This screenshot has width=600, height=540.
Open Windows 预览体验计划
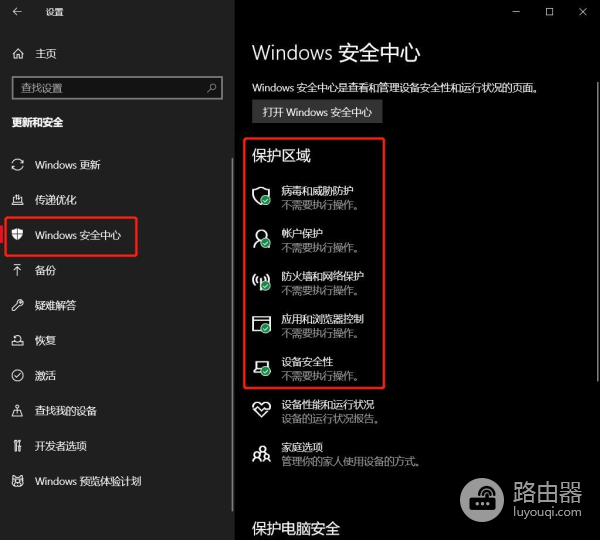[x=88, y=481]
